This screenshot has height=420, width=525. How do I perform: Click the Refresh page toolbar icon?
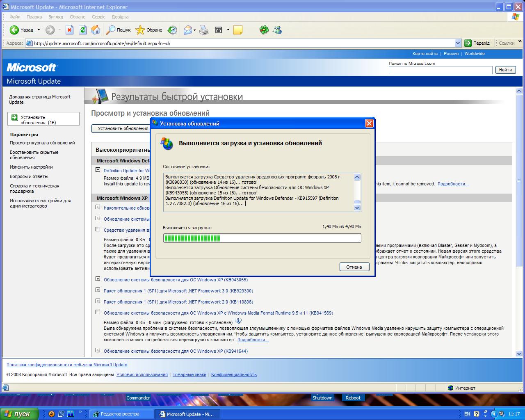pyautogui.click(x=82, y=30)
